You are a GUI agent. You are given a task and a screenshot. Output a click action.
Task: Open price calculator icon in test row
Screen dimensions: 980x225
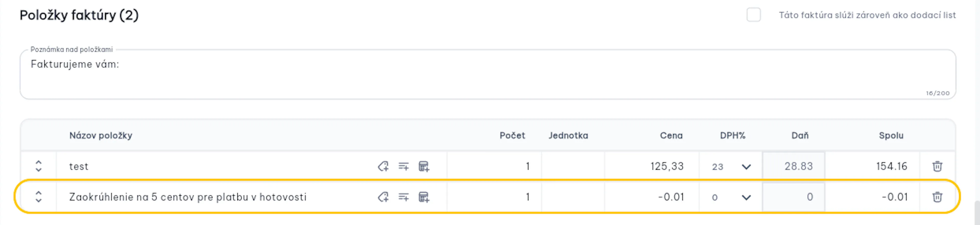click(424, 166)
